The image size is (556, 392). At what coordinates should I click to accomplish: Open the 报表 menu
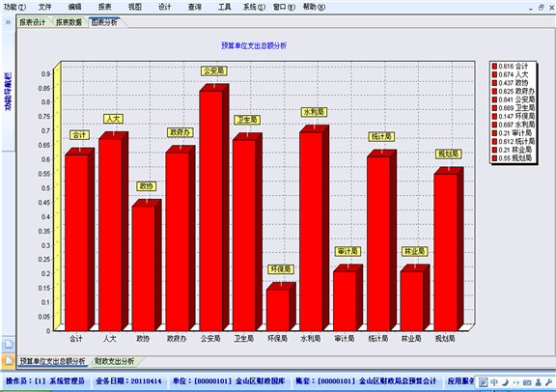(104, 7)
